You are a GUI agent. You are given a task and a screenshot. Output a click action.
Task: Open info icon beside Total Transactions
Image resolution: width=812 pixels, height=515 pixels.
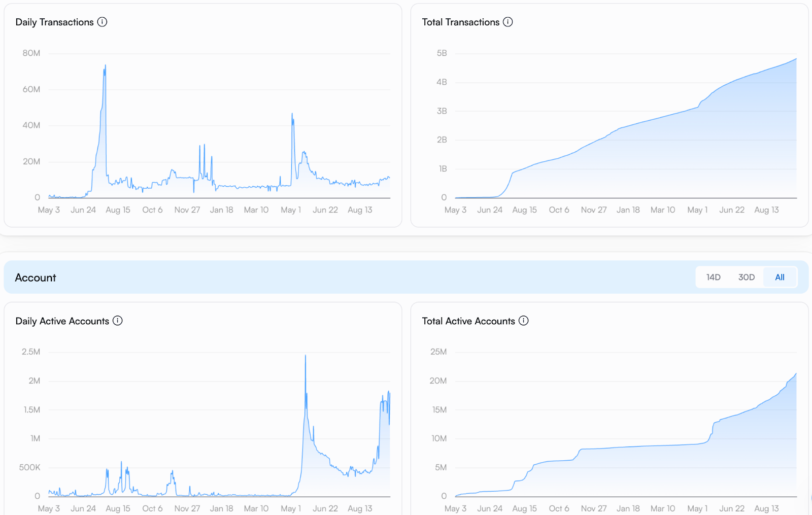point(507,22)
